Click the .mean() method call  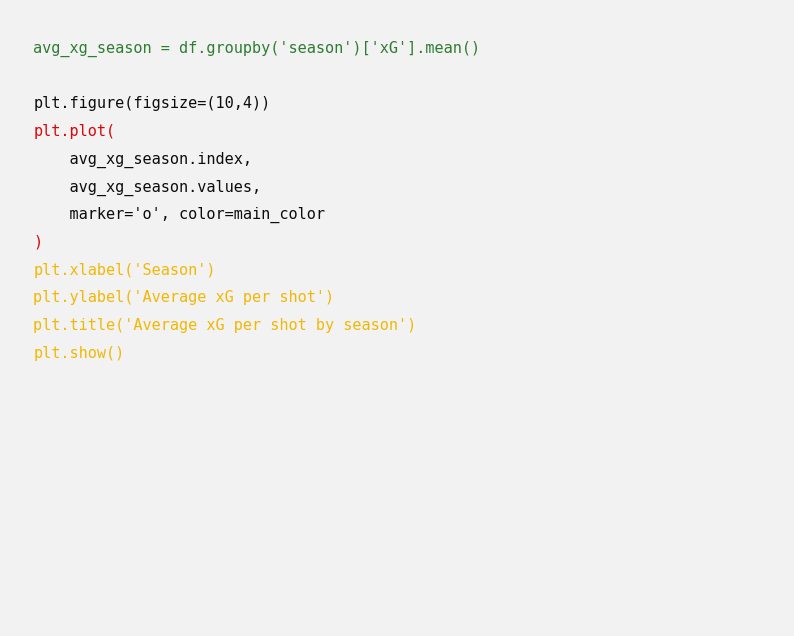click(x=449, y=48)
